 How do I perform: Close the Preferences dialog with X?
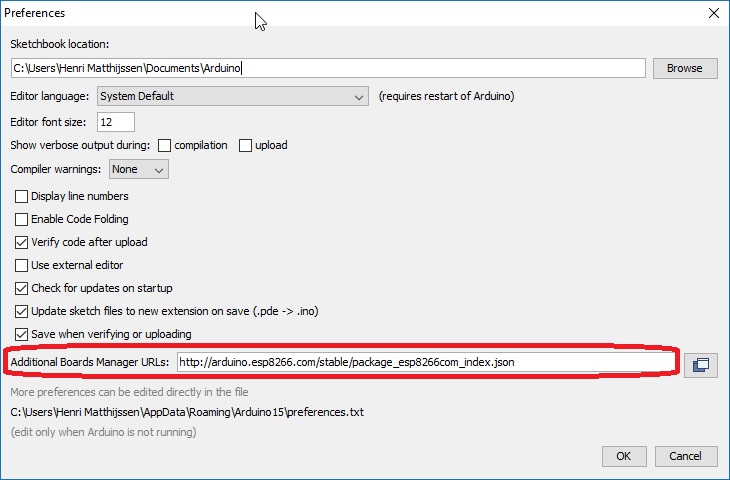pyautogui.click(x=713, y=14)
